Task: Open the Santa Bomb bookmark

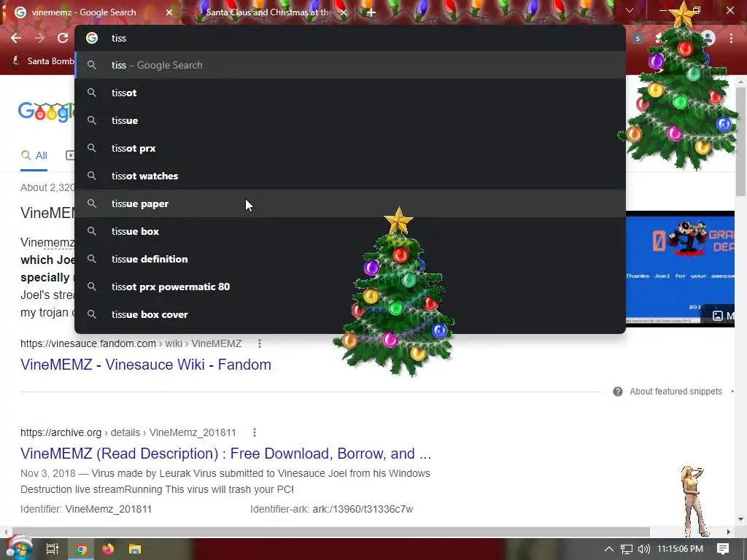Action: [43, 61]
